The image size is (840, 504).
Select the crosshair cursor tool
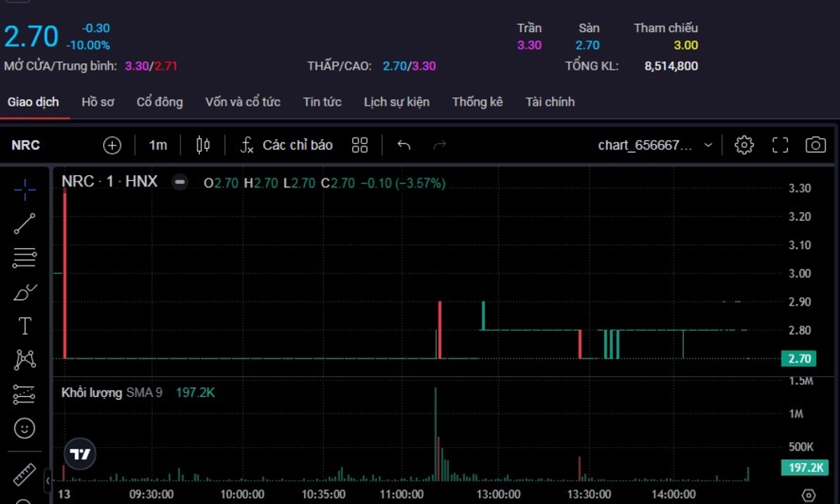(x=25, y=190)
